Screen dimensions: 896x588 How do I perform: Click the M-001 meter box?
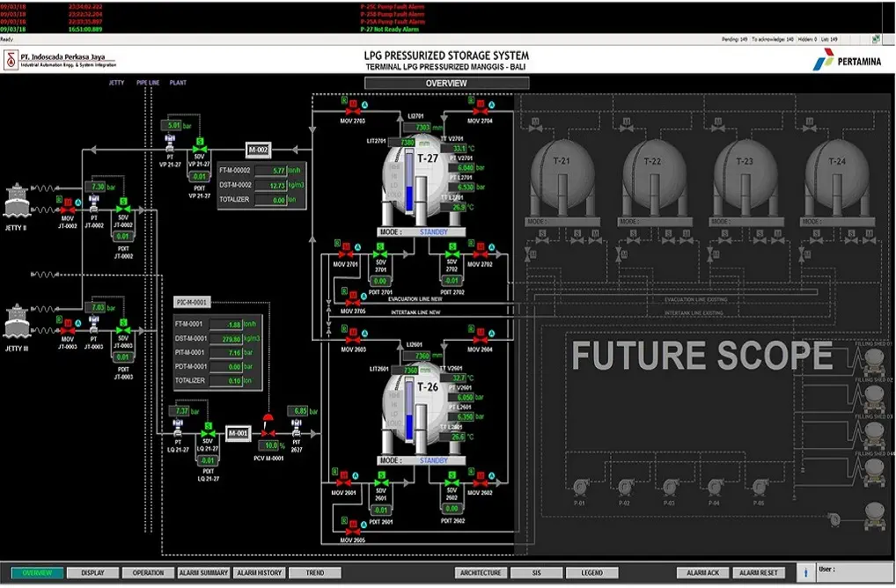(x=238, y=433)
